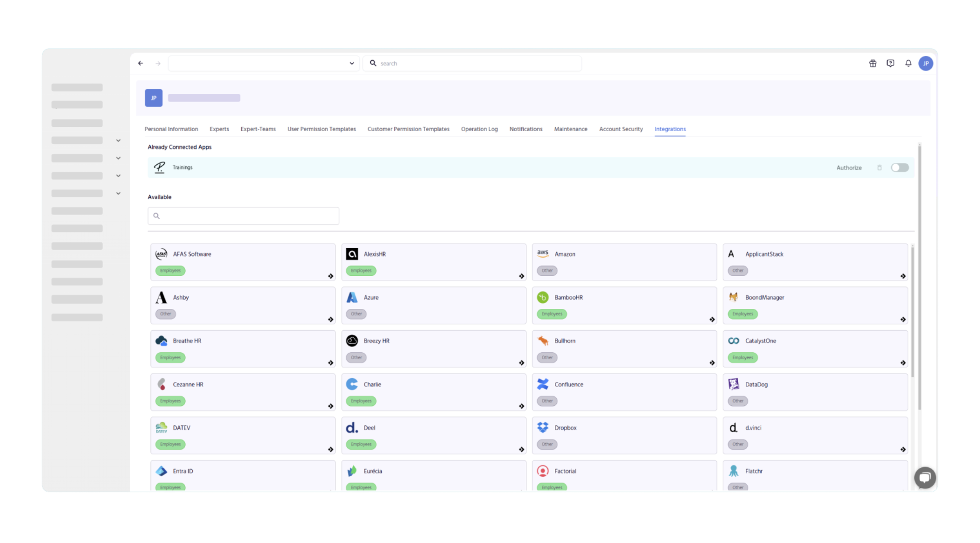Image resolution: width=980 pixels, height=543 pixels.
Task: Click the Amazon AWS logo
Action: (x=543, y=253)
